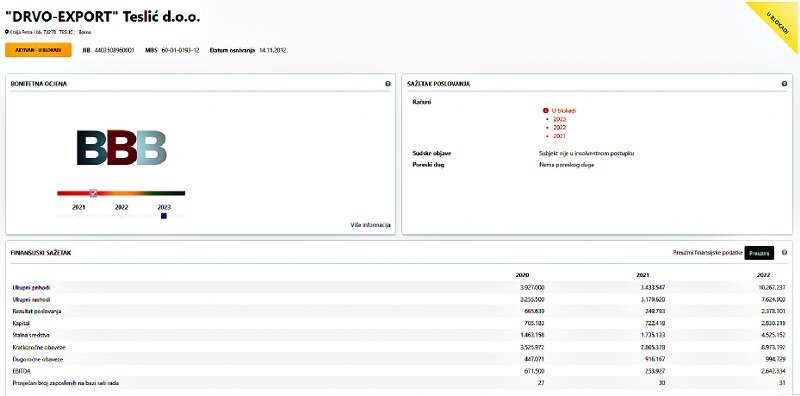
Task: Click the Poreski dug label
Action: pyautogui.click(x=428, y=165)
